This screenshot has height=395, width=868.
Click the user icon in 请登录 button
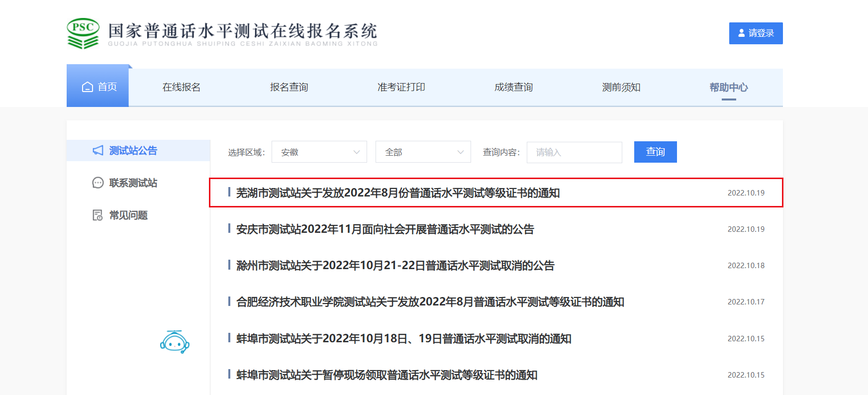click(742, 33)
